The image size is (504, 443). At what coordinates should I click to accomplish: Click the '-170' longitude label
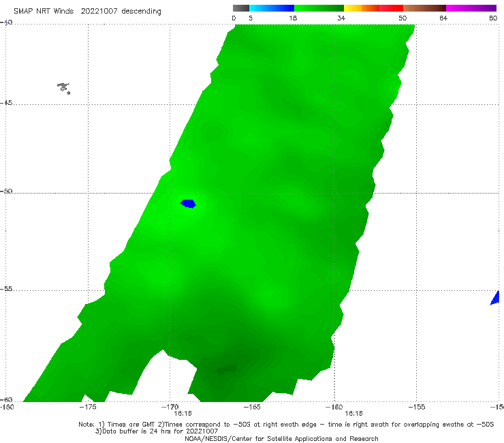[x=170, y=407]
